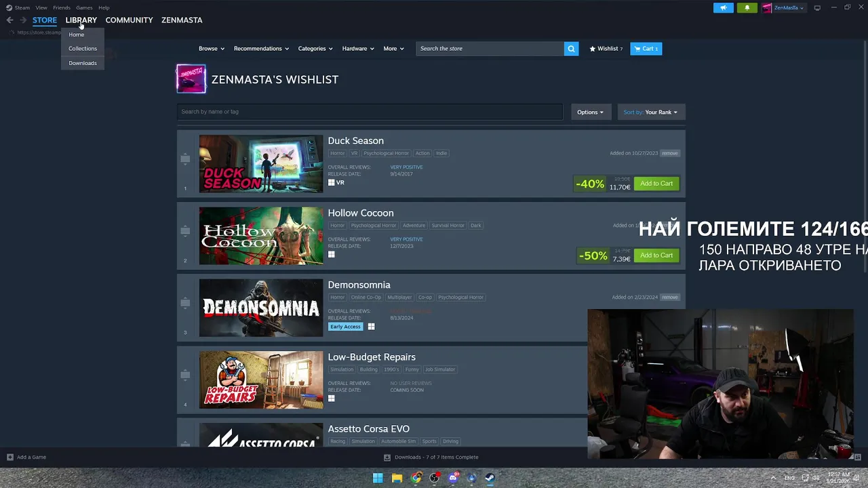This screenshot has height=488, width=868.
Task: Expand the More store menu
Action: (393, 49)
